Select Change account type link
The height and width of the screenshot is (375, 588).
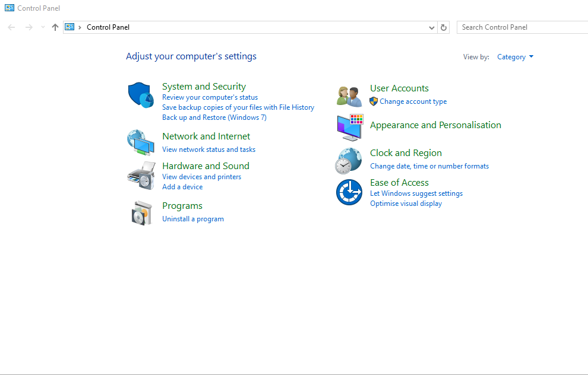(413, 101)
